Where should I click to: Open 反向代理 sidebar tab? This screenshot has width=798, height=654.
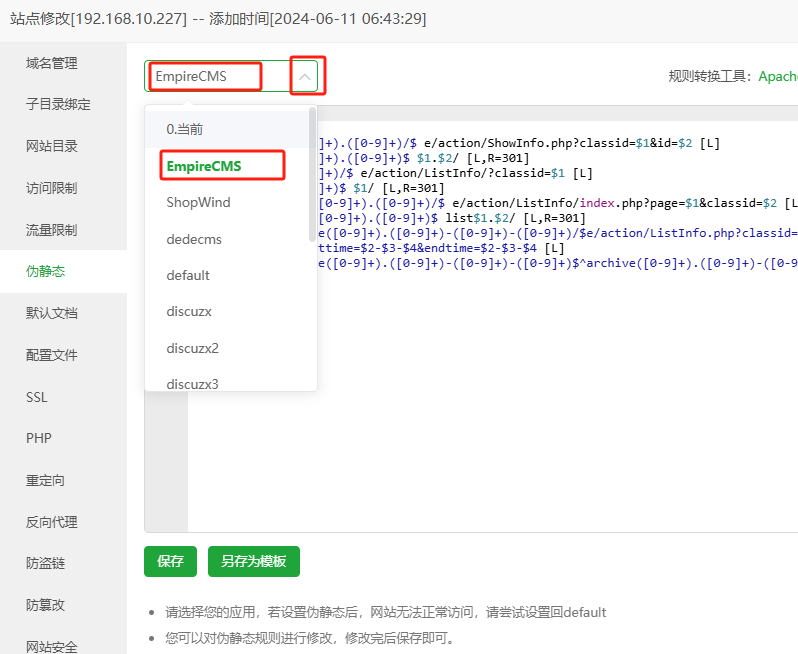click(x=63, y=522)
